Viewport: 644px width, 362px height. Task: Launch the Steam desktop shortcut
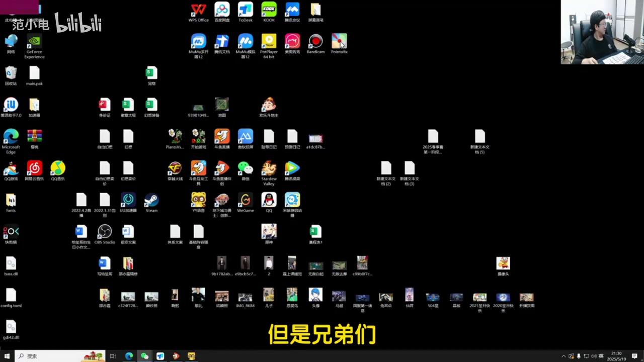pyautogui.click(x=151, y=201)
